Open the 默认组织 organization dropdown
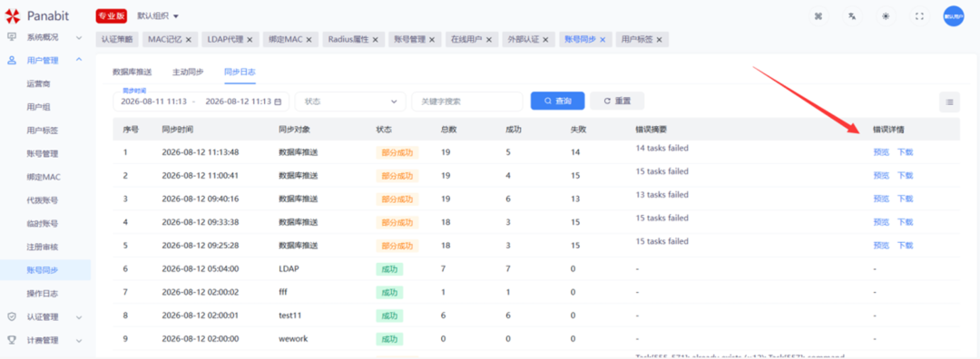 [x=158, y=15]
